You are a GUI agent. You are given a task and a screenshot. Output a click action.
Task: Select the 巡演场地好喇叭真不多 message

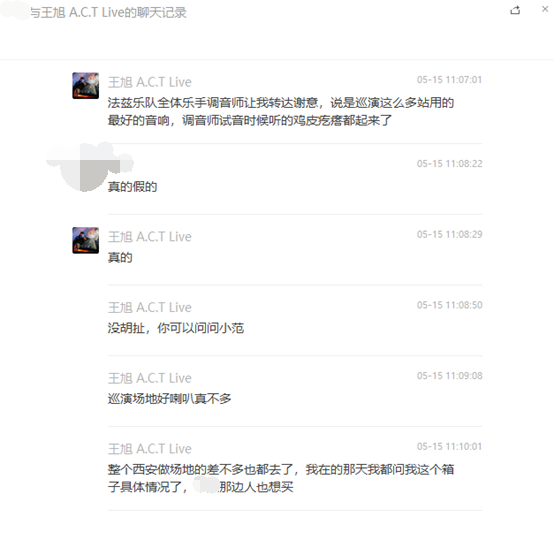click(169, 399)
